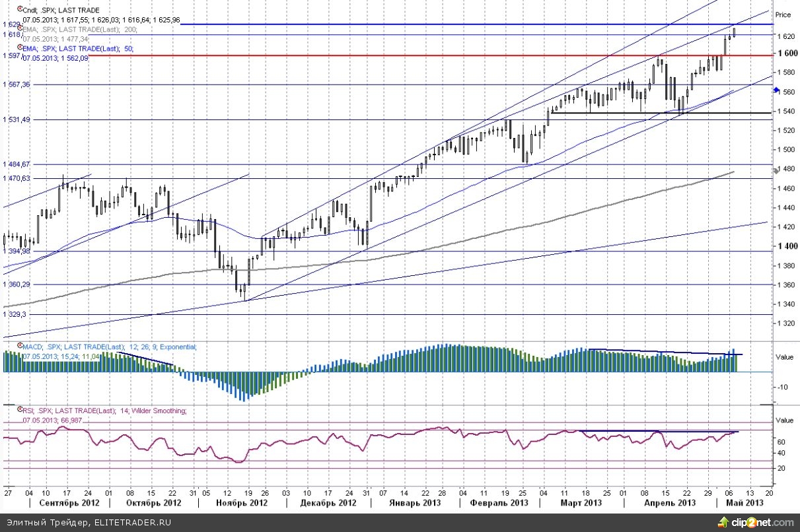Click the bold 1 600 price axis label

pos(785,54)
